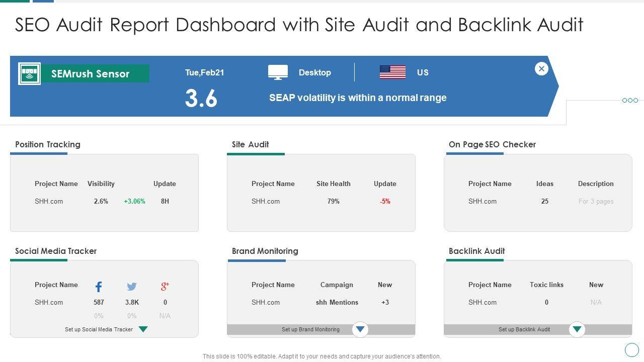Open the Site Audit section heading
The image size is (644, 362).
pyautogui.click(x=250, y=144)
